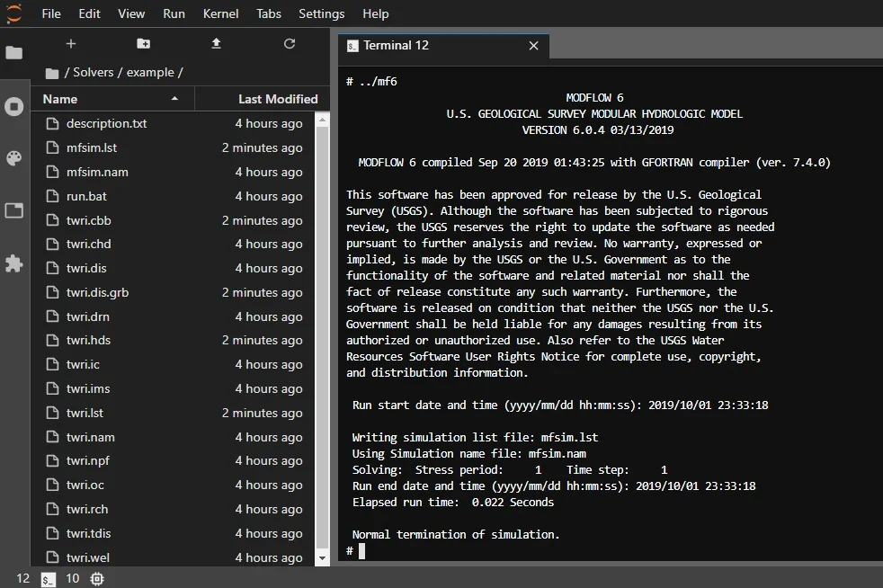Open the Commands palette sidebar icon
This screenshot has width=883, height=588.
pyautogui.click(x=14, y=158)
